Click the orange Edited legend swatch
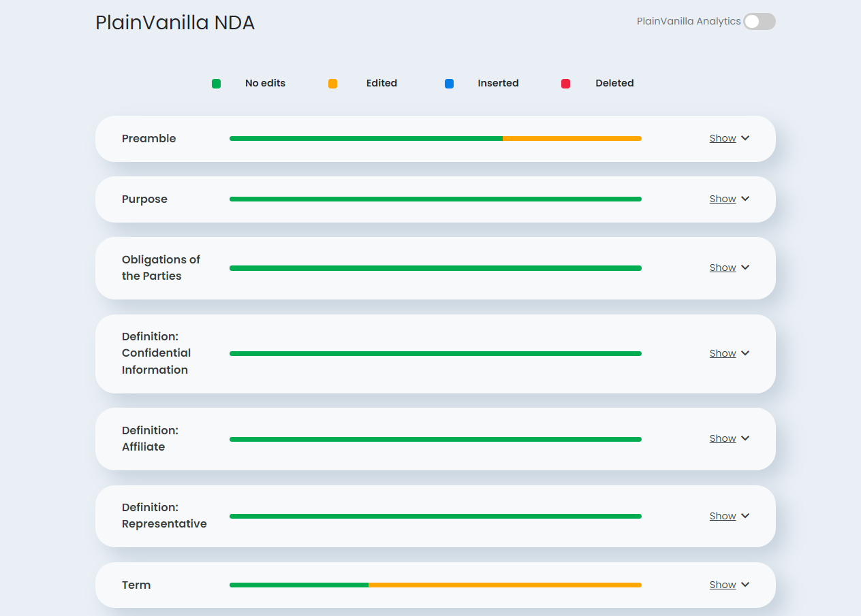 point(332,84)
